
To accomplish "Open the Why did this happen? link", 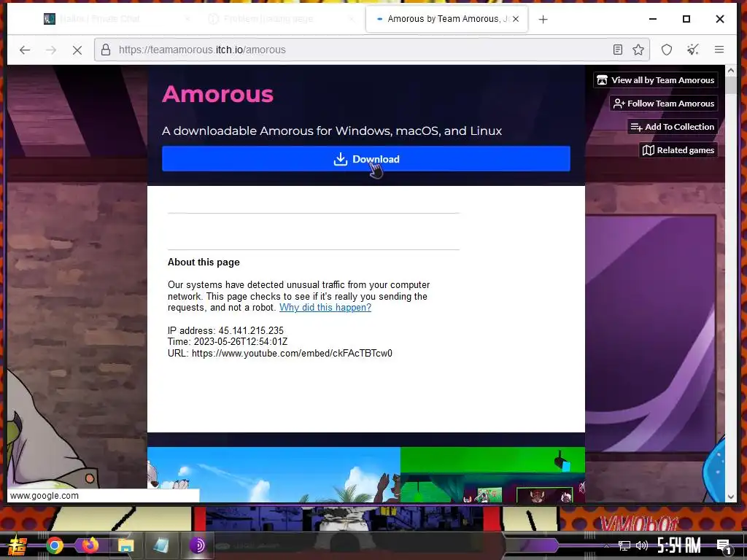I will click(x=325, y=308).
